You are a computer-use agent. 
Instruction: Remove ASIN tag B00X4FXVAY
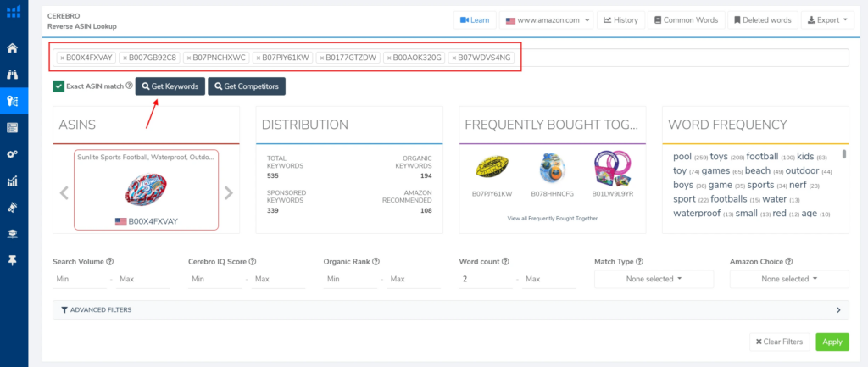(62, 58)
